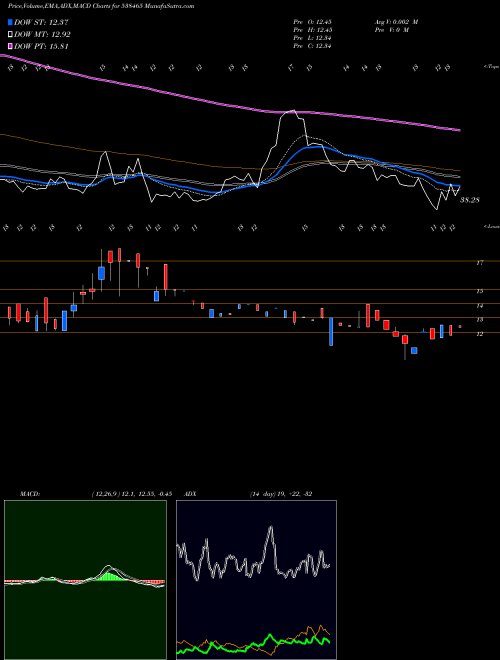Click the ADX values '(14 day) 19, +22, -32'
The height and width of the screenshot is (660, 500).
[x=281, y=494]
